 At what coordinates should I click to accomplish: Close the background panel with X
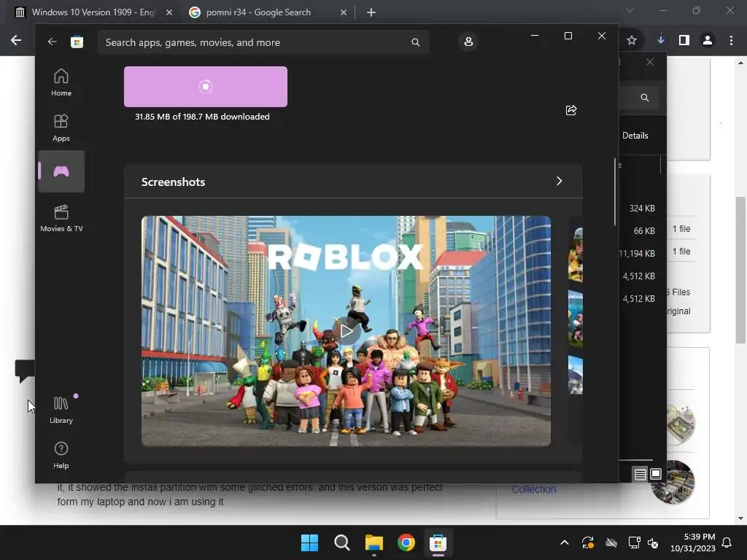tap(650, 62)
